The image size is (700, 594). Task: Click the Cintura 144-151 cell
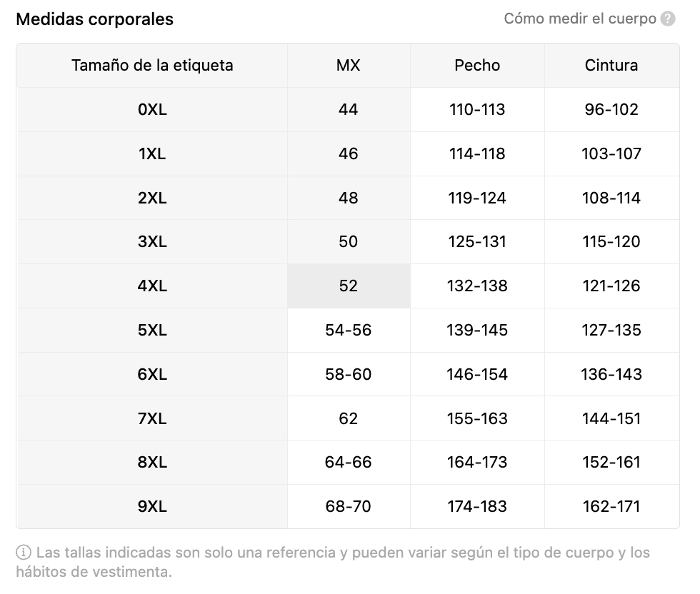(x=611, y=418)
